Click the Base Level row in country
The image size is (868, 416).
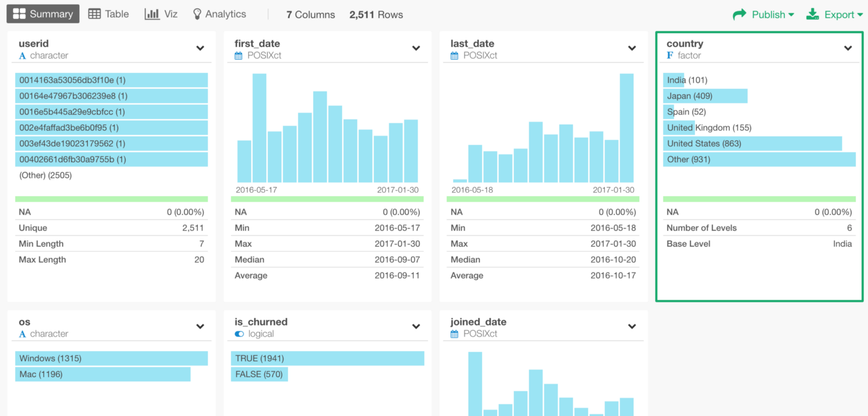[759, 244]
